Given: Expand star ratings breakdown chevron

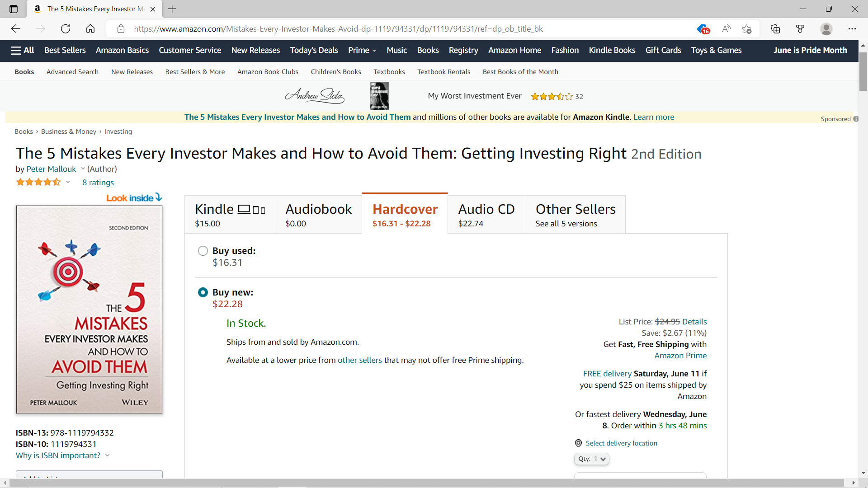Looking at the screenshot, I should point(68,182).
